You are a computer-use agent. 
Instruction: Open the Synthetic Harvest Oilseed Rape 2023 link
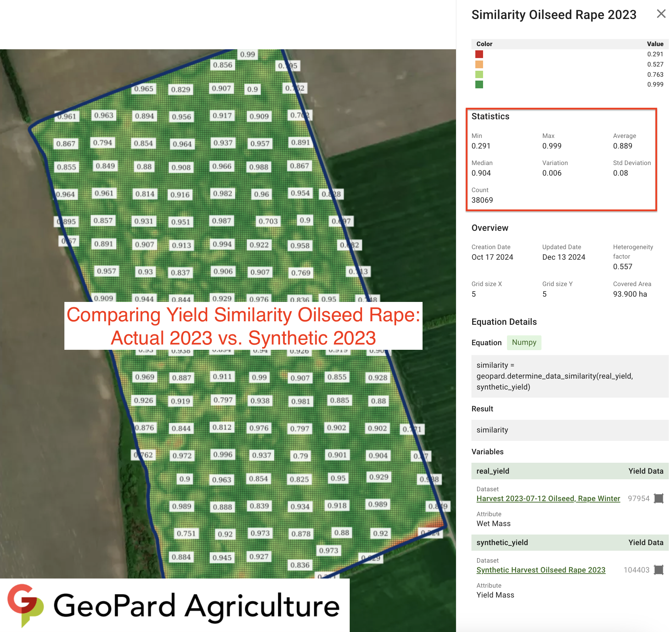(x=540, y=570)
